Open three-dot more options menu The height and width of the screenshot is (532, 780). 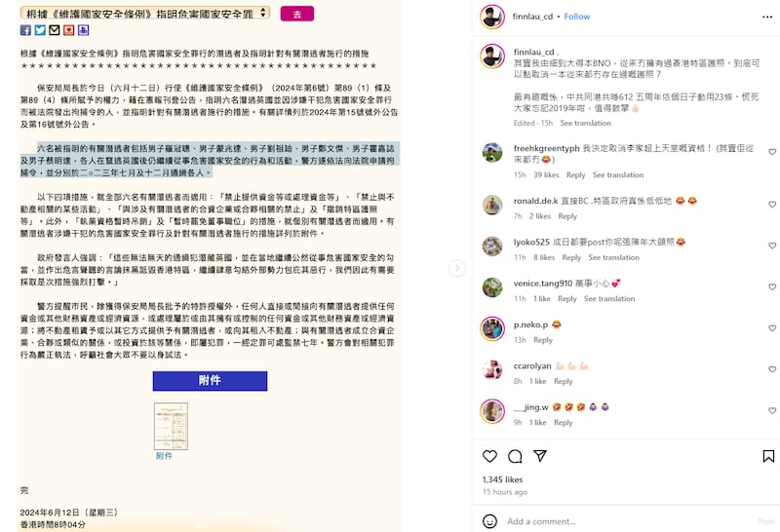767,17
